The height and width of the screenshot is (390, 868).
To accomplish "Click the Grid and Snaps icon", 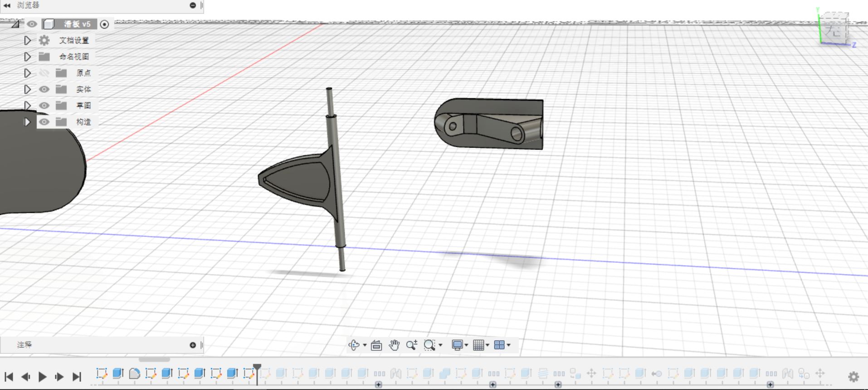I will click(x=478, y=345).
